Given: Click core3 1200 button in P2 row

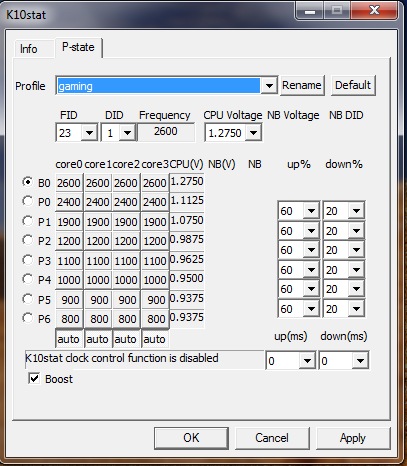Looking at the screenshot, I should coord(155,241).
